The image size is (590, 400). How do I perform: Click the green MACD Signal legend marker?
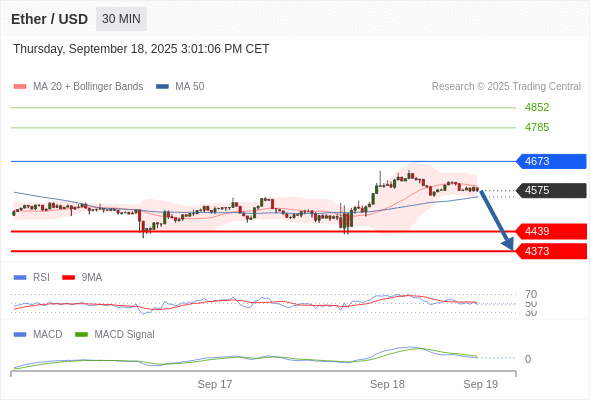pyautogui.click(x=81, y=335)
